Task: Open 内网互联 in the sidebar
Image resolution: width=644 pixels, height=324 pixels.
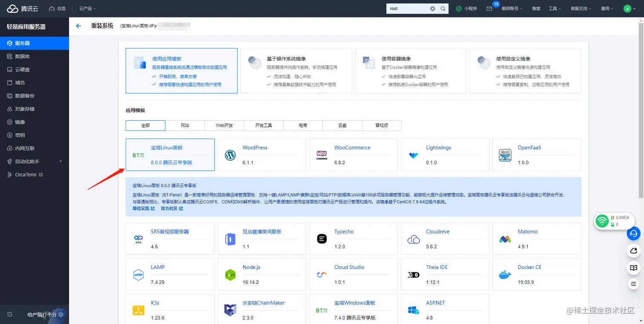Action: coord(34,148)
